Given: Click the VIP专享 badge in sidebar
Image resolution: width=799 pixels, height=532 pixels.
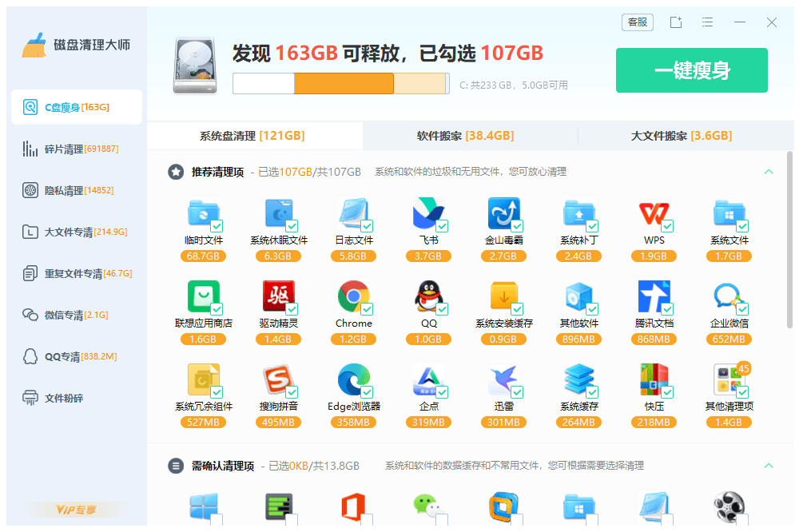Looking at the screenshot, I should [x=76, y=509].
